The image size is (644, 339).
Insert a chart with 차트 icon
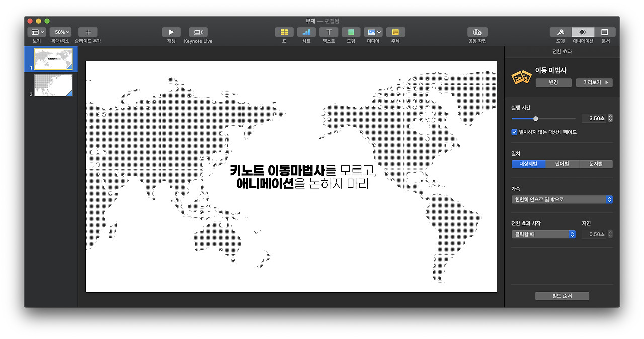pos(306,32)
